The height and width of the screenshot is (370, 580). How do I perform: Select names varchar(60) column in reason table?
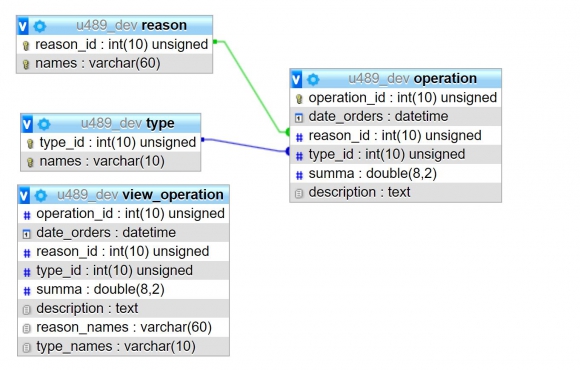pyautogui.click(x=115, y=64)
